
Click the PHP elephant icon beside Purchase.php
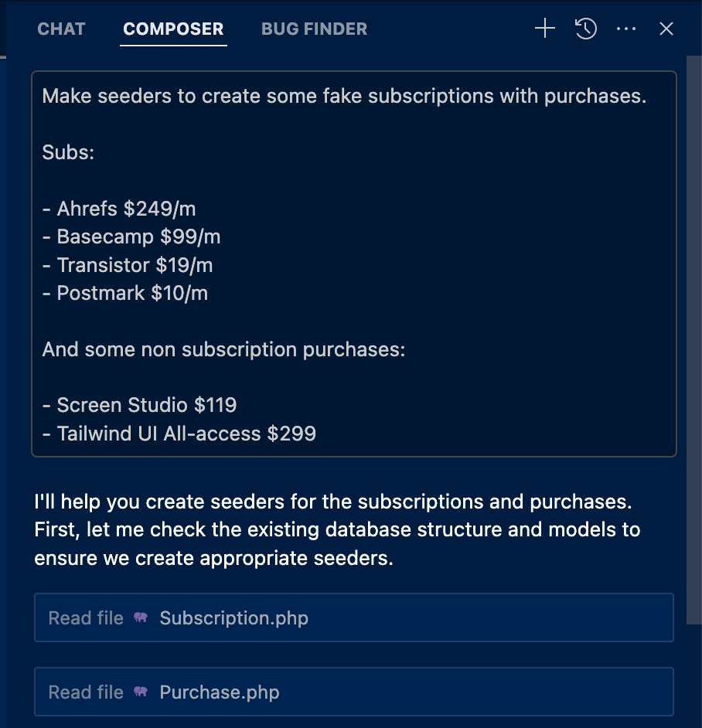click(141, 692)
